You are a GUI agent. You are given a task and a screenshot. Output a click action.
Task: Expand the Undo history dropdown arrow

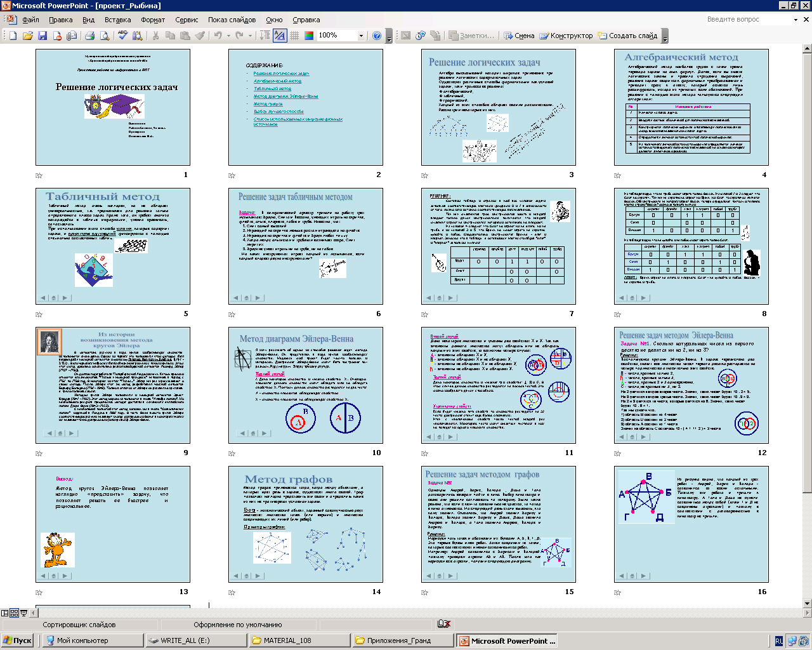tap(228, 36)
